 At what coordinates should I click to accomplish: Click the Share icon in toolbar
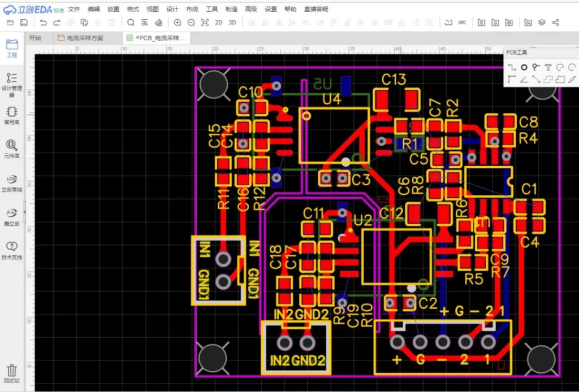(x=555, y=23)
